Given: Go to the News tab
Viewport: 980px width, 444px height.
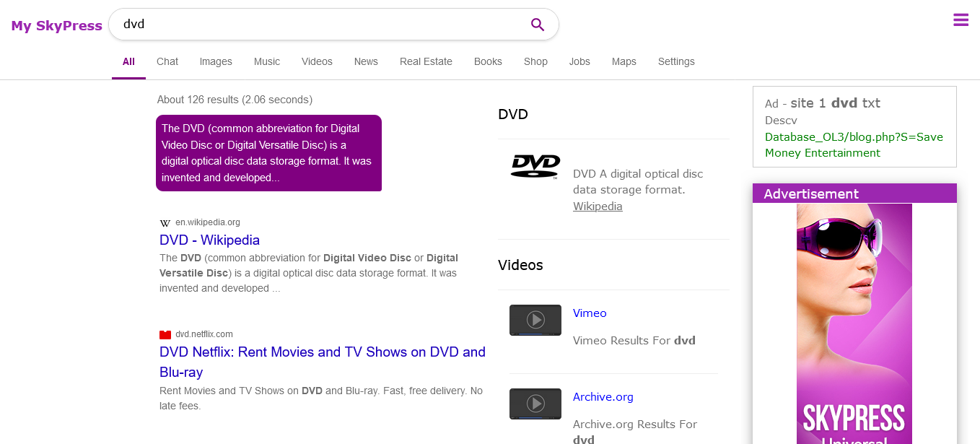Looking at the screenshot, I should point(366,61).
